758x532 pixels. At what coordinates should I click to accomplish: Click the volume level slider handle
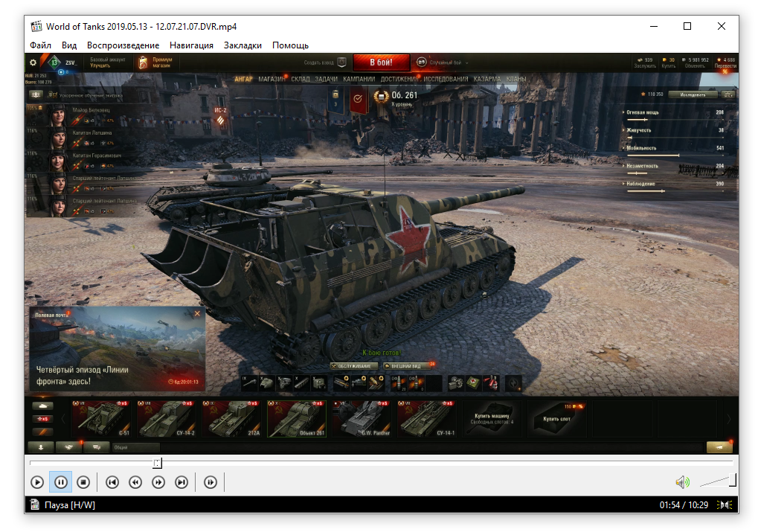tap(733, 480)
